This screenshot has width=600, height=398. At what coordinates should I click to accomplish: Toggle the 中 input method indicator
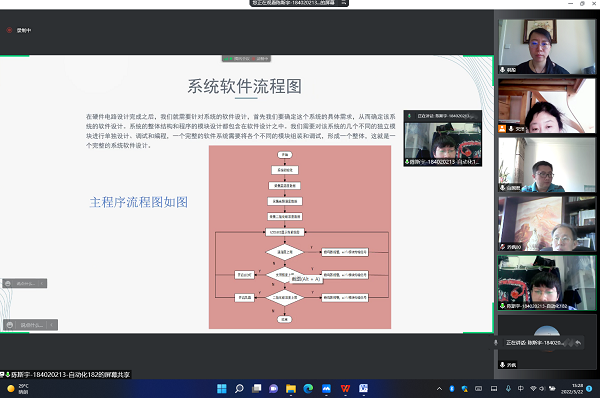(x=521, y=389)
